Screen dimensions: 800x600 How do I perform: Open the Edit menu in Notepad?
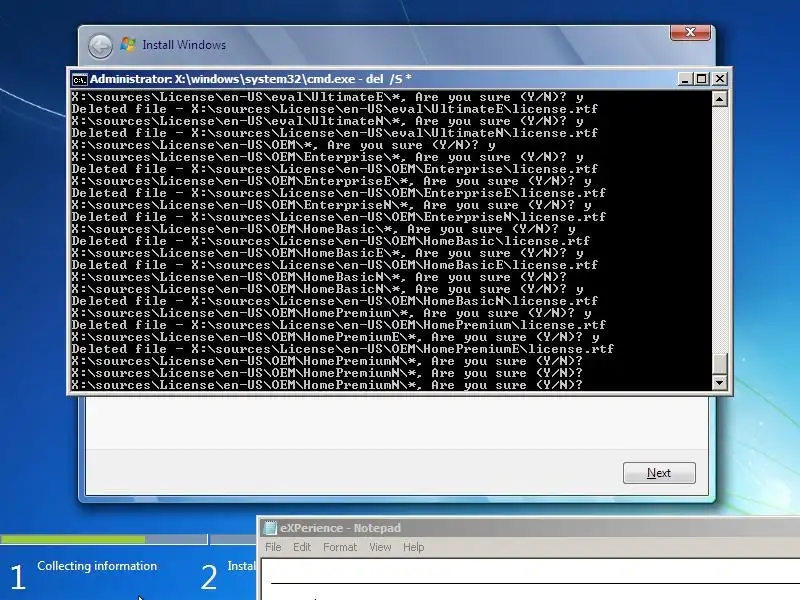(302, 547)
